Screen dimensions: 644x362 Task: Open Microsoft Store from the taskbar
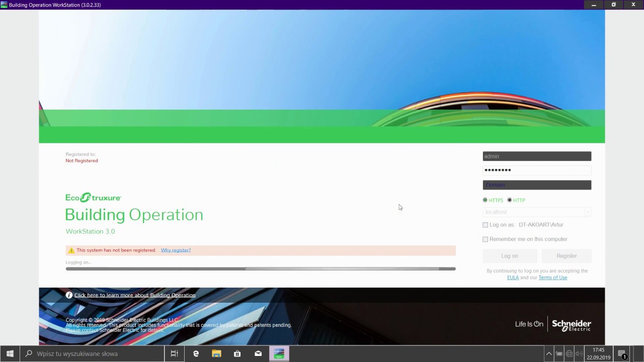237,354
